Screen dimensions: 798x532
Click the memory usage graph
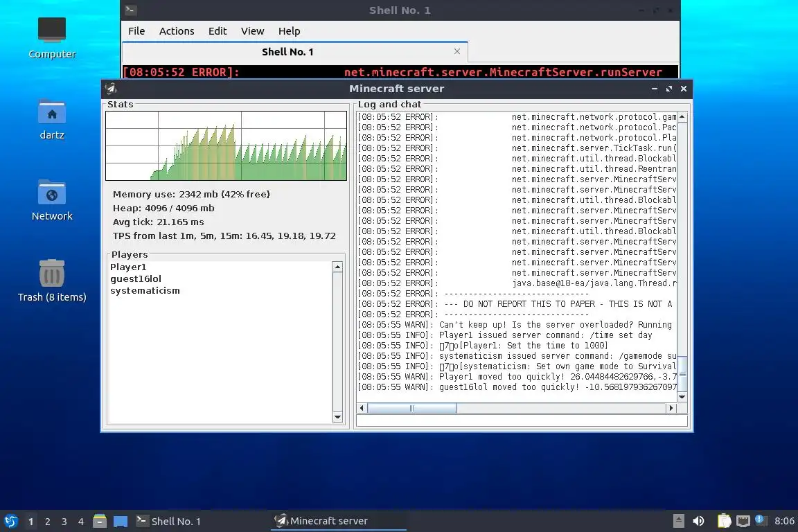(x=226, y=145)
